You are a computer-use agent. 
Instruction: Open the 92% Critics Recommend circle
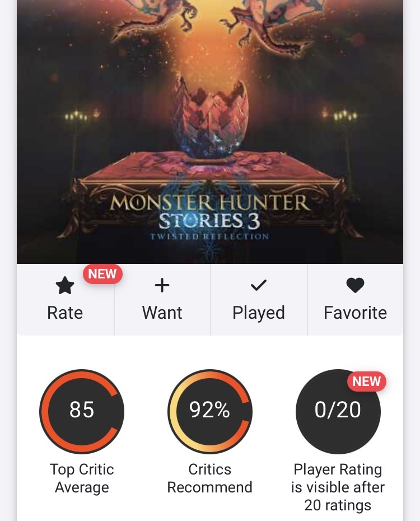tap(210, 411)
